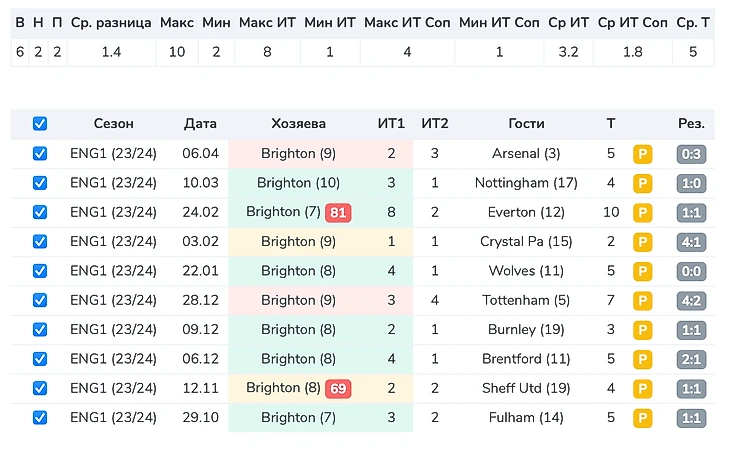This screenshot has height=450, width=730.
Task: Click the Ср. разница summary header
Action: (x=111, y=22)
